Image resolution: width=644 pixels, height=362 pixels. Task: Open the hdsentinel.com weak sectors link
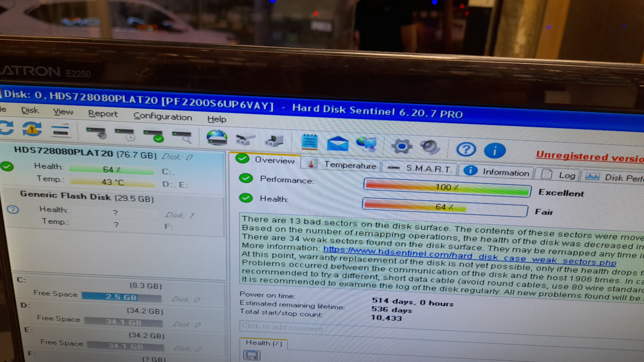[x=470, y=256]
